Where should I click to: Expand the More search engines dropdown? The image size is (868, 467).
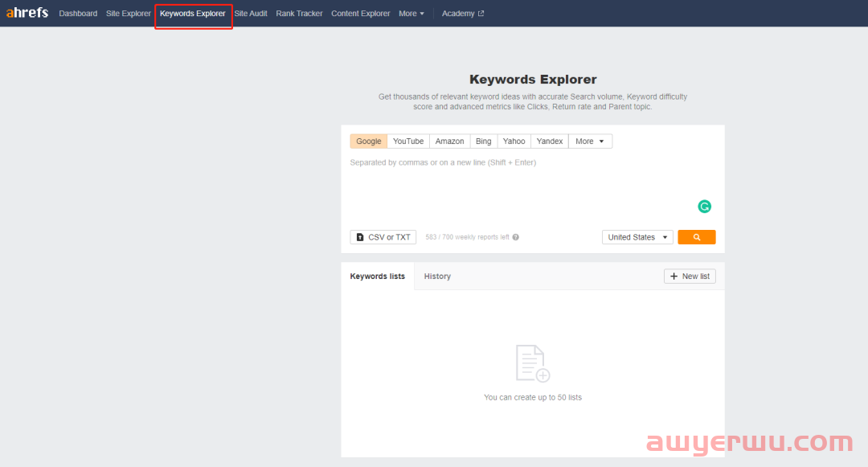(590, 141)
